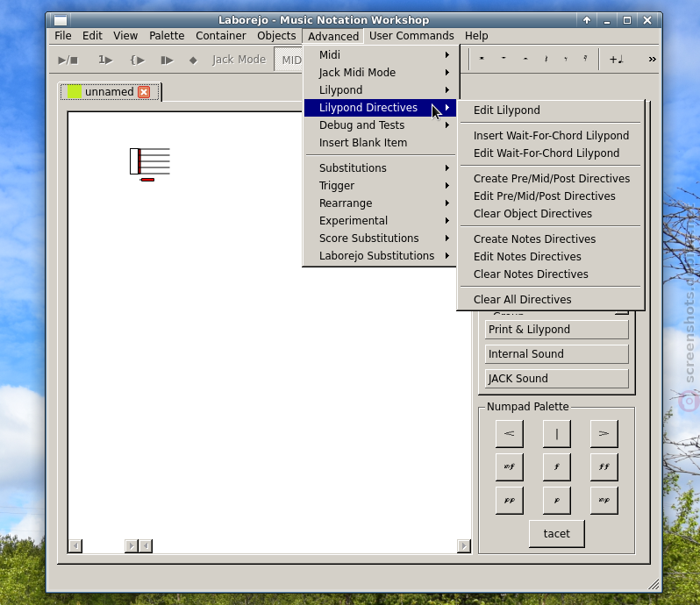Choose Create Notes Directives
The width and height of the screenshot is (700, 605).
(x=551, y=239)
